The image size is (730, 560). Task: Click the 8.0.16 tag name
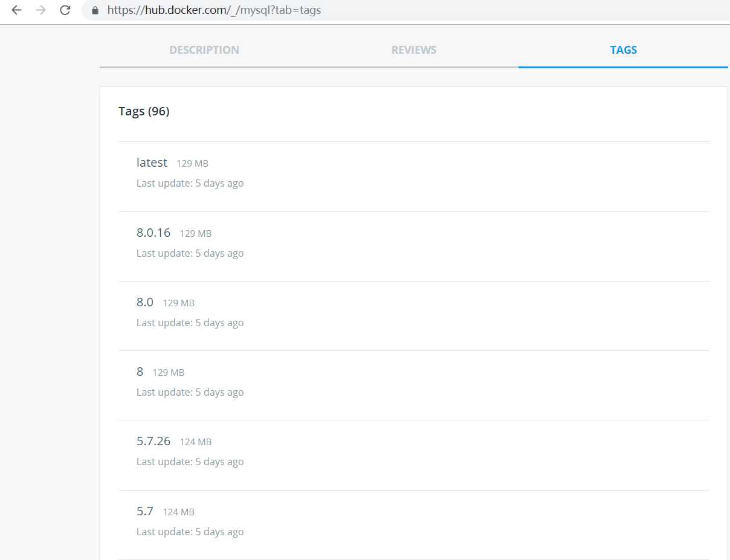[x=153, y=233]
